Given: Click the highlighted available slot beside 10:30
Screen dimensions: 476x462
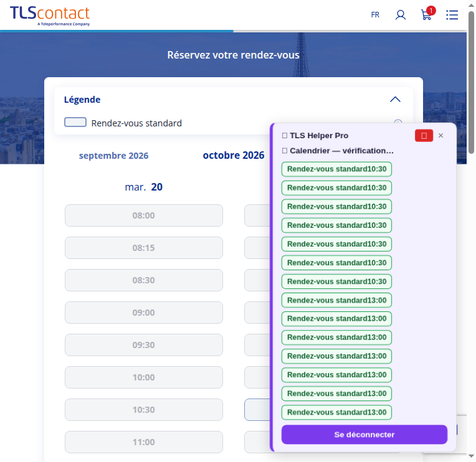Looking at the screenshot, I should click(x=257, y=410).
